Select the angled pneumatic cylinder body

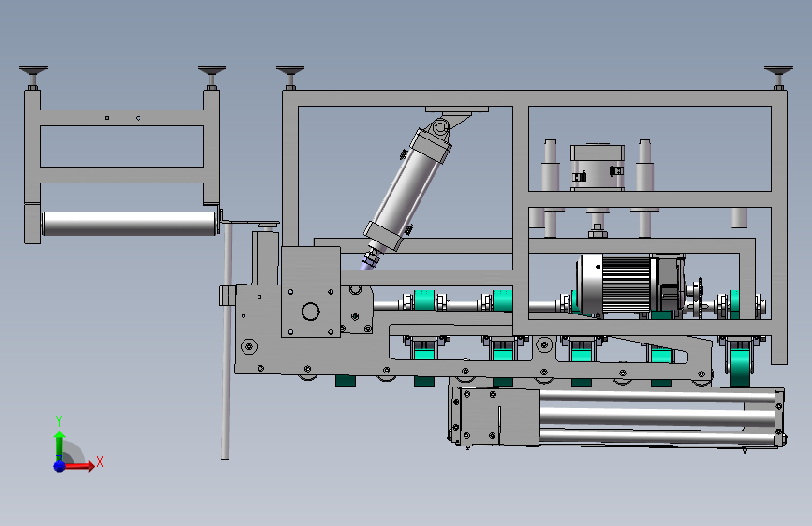(x=406, y=189)
